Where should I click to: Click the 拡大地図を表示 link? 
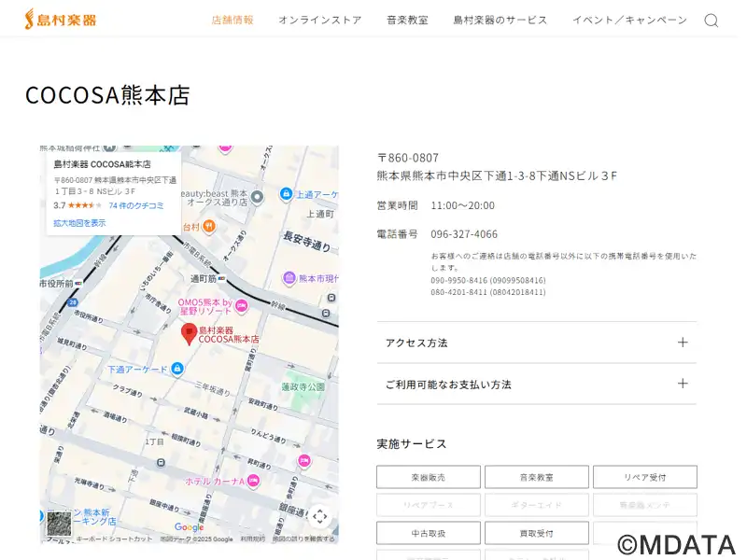coord(79,223)
